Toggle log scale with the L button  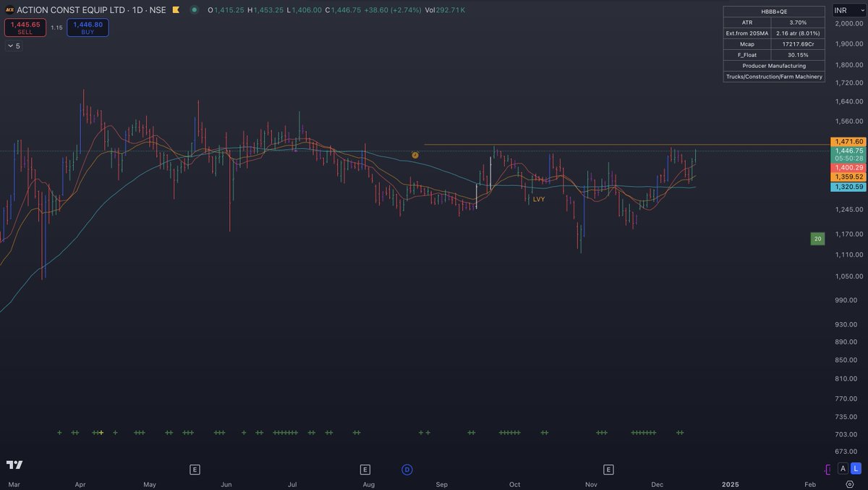click(856, 469)
